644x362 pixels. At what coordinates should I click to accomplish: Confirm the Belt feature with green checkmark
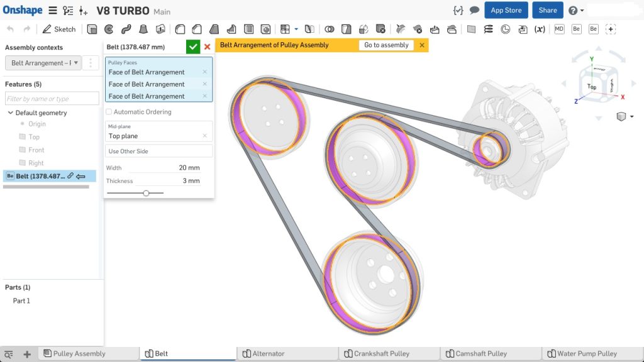point(193,47)
